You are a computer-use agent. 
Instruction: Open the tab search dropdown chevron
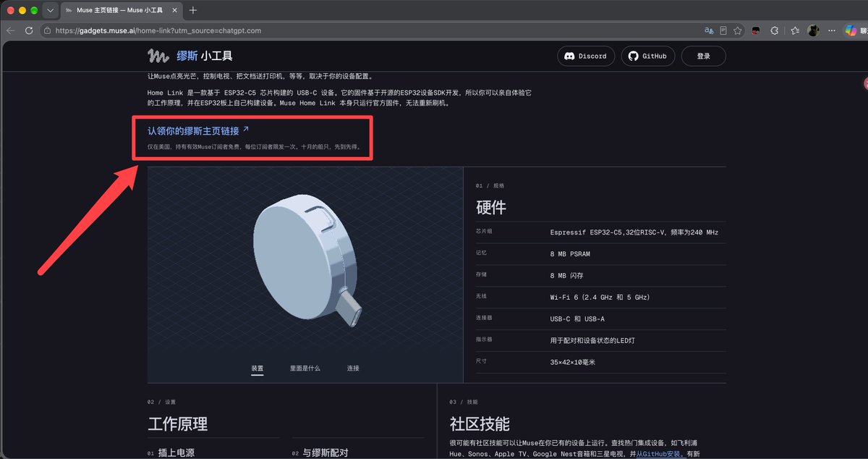tap(51, 10)
